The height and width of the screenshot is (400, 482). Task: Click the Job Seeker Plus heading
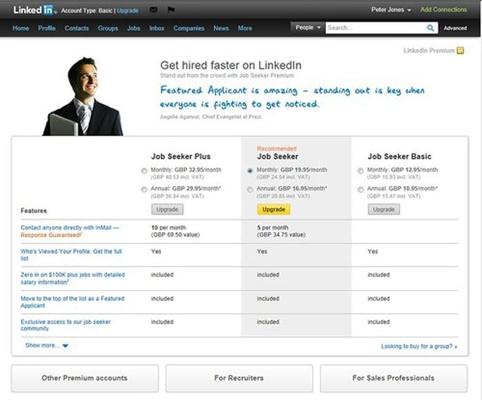(181, 156)
